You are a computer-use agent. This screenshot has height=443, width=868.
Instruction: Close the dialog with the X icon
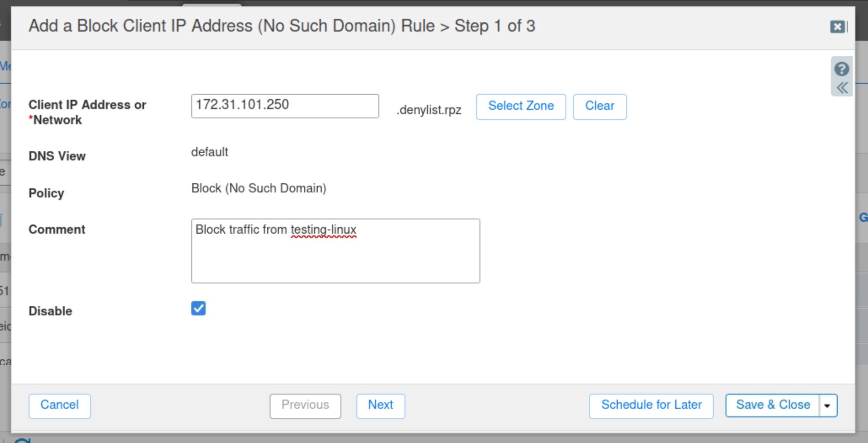point(837,27)
